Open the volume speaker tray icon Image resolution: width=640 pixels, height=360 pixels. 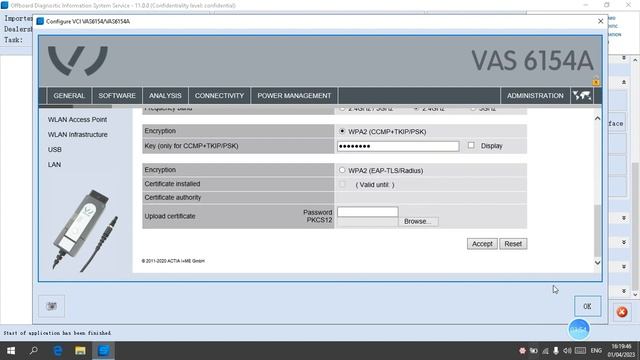point(567,351)
